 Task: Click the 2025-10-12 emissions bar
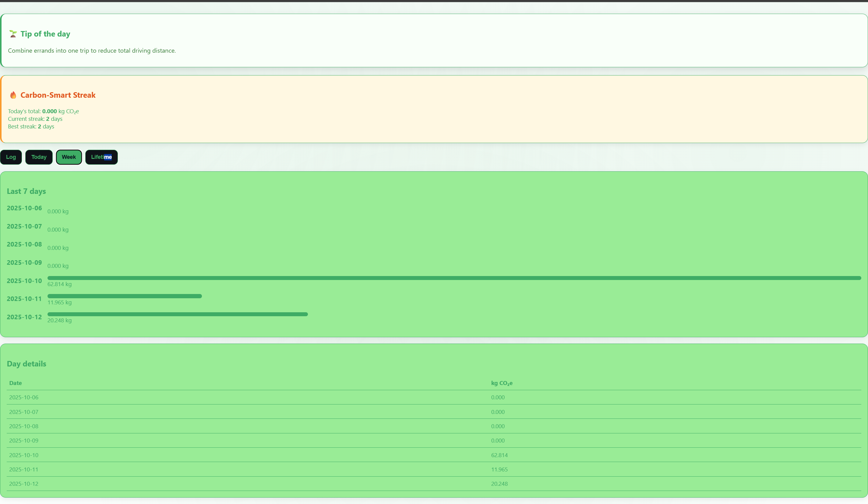(177, 314)
